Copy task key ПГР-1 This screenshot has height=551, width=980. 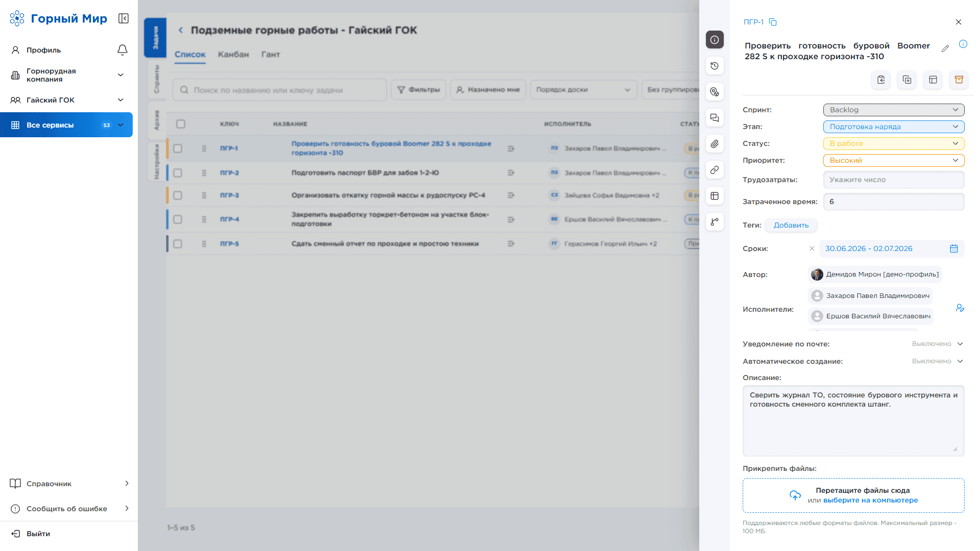[773, 22]
